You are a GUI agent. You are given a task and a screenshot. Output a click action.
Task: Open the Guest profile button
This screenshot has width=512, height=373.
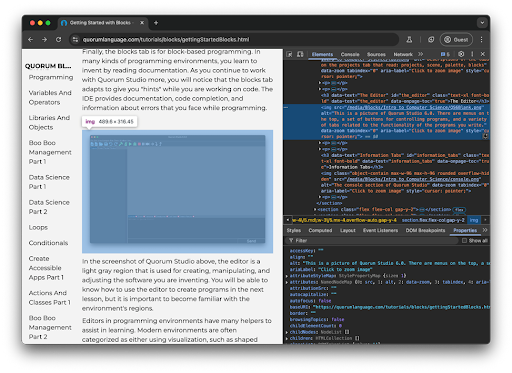(456, 40)
